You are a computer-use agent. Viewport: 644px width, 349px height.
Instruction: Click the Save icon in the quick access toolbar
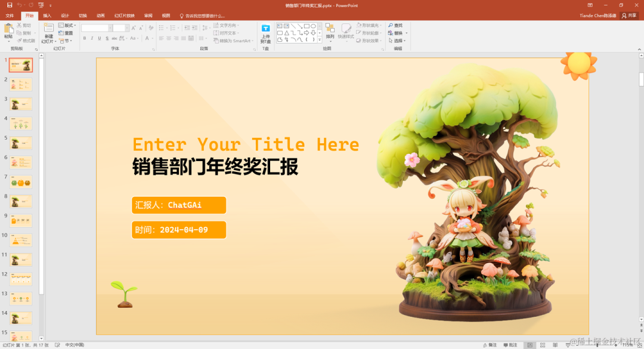(x=10, y=5)
